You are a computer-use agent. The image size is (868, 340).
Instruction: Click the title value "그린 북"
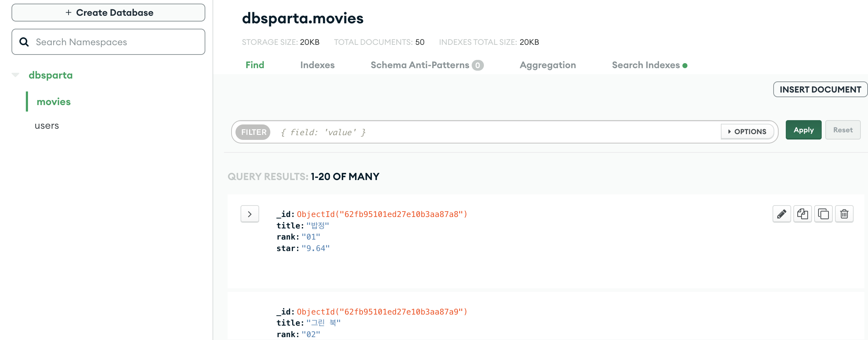(x=323, y=323)
